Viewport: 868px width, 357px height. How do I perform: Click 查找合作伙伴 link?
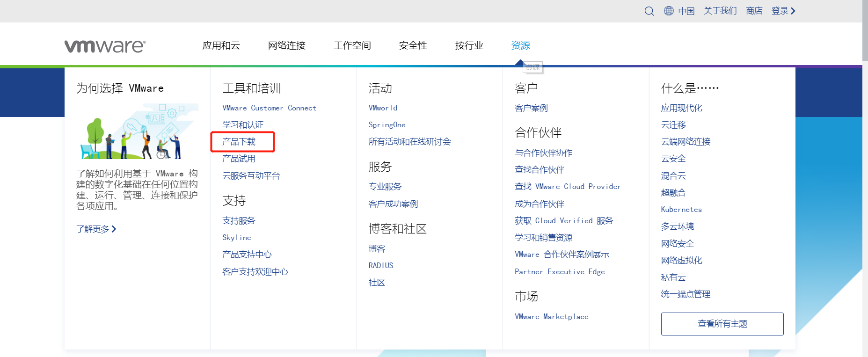[x=540, y=170]
